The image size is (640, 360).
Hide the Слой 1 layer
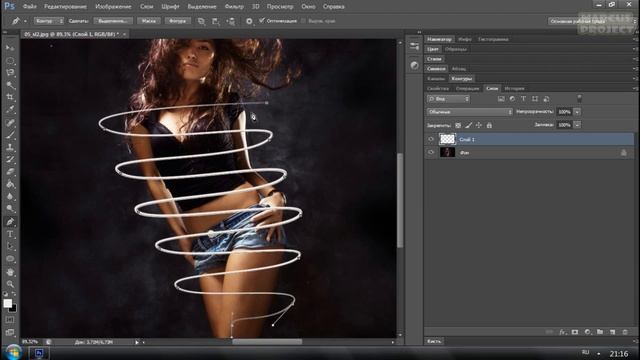coord(431,139)
